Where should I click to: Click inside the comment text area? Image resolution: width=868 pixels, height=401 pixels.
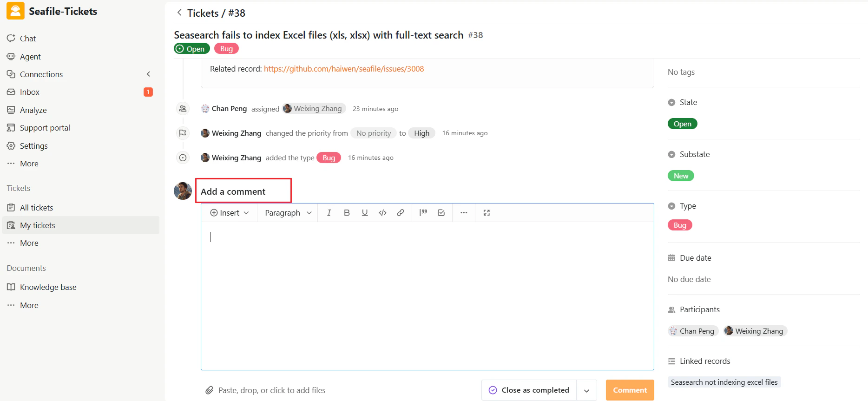click(x=427, y=296)
